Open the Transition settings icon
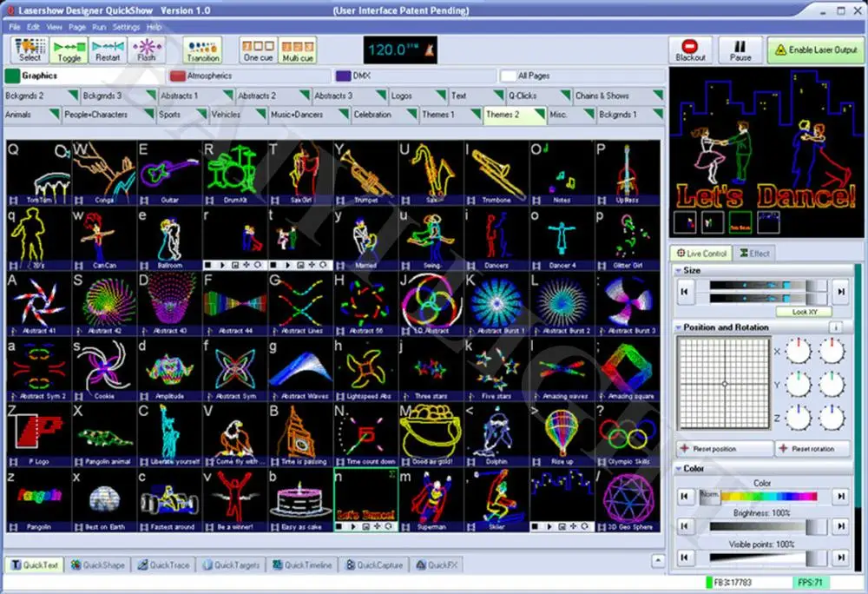Screen dimensions: 868x594 coord(202,49)
